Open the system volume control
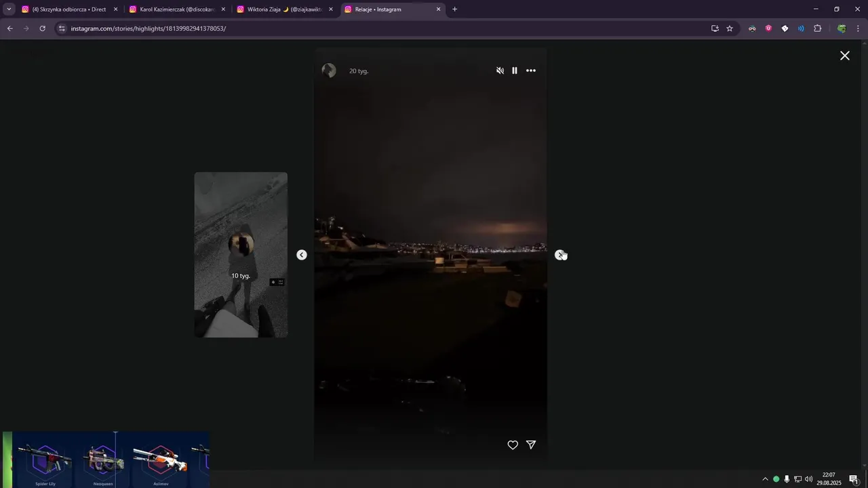Image resolution: width=868 pixels, height=488 pixels. pyautogui.click(x=808, y=479)
